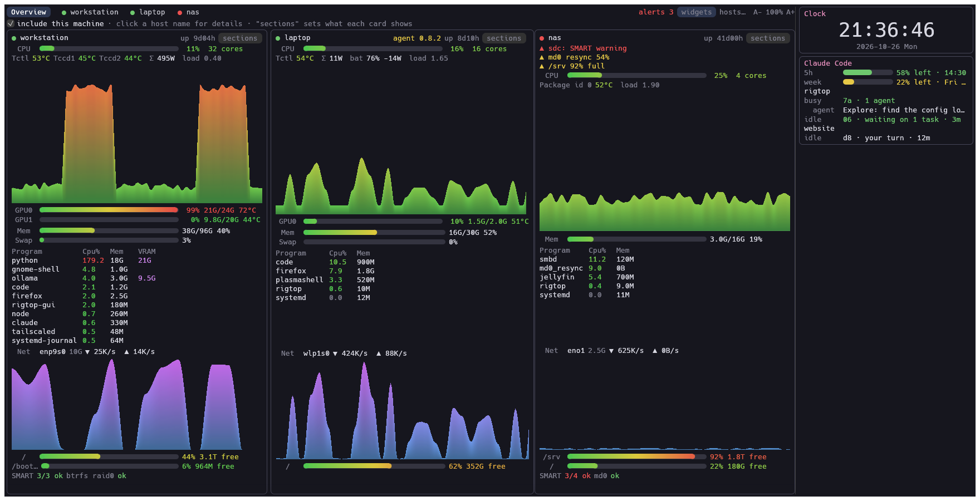Click the SMART warning red triangle icon
The image size is (980, 501).
point(542,48)
